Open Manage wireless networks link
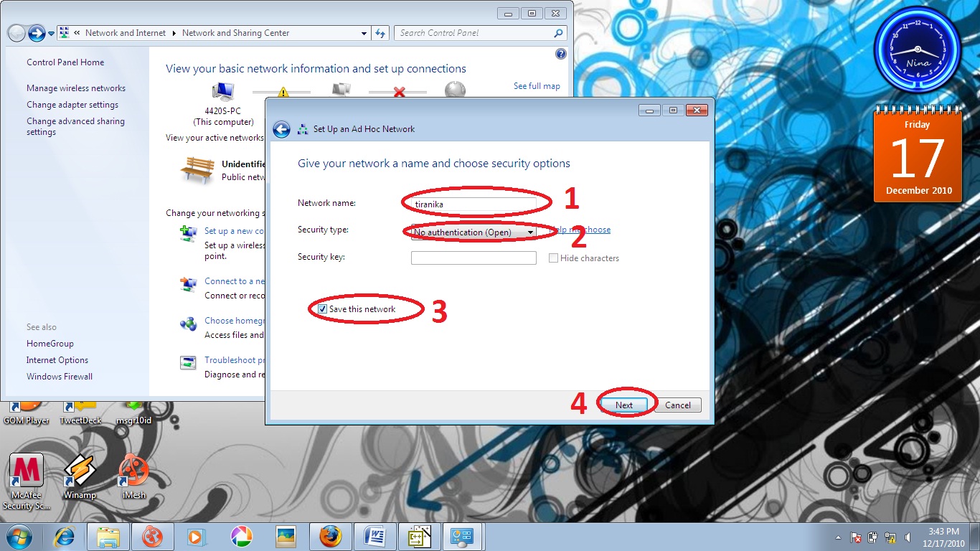This screenshot has height=551, width=980. click(76, 88)
